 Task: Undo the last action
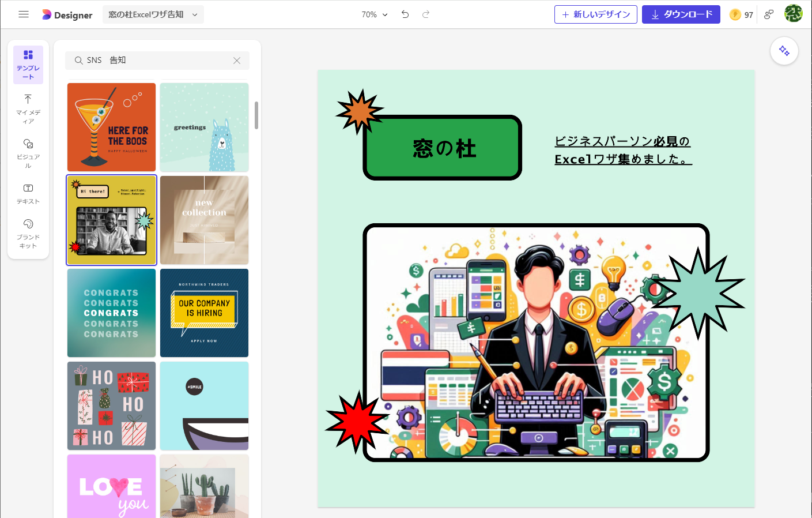[x=405, y=14]
